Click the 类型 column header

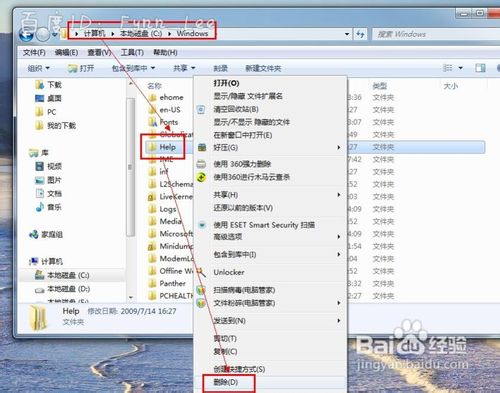pos(380,86)
